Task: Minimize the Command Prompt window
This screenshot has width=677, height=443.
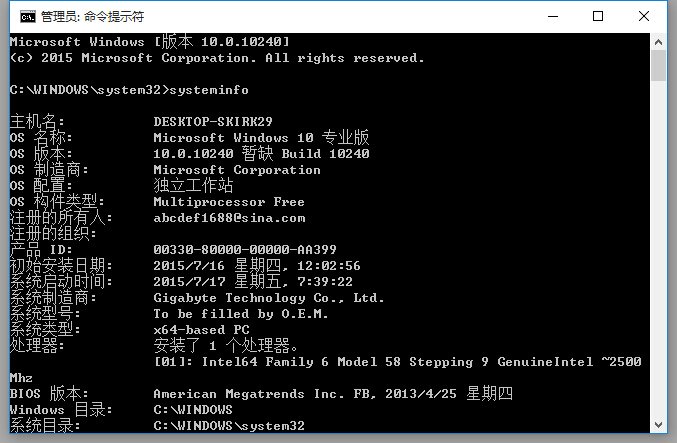Action: pyautogui.click(x=551, y=16)
